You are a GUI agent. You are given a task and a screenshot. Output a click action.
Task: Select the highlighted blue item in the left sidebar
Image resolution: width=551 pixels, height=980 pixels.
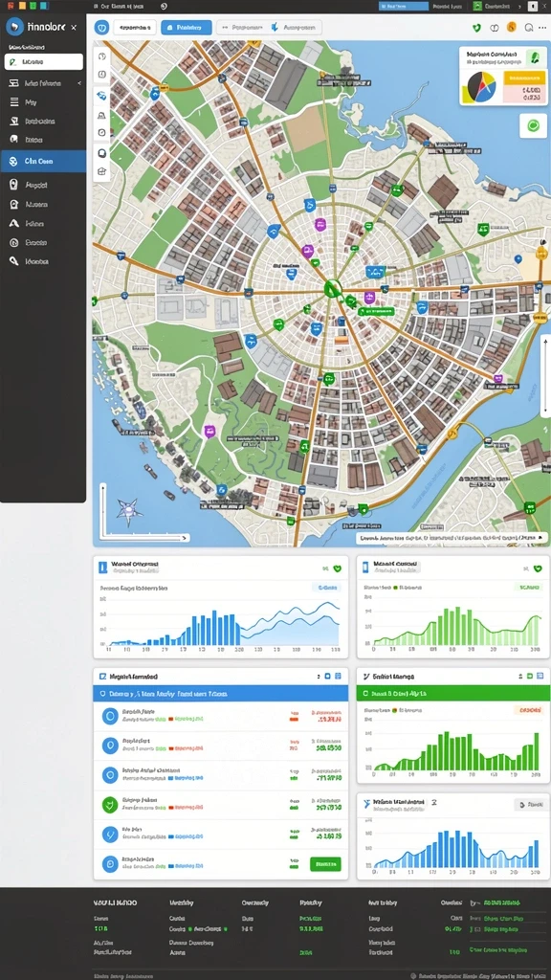[x=43, y=161]
